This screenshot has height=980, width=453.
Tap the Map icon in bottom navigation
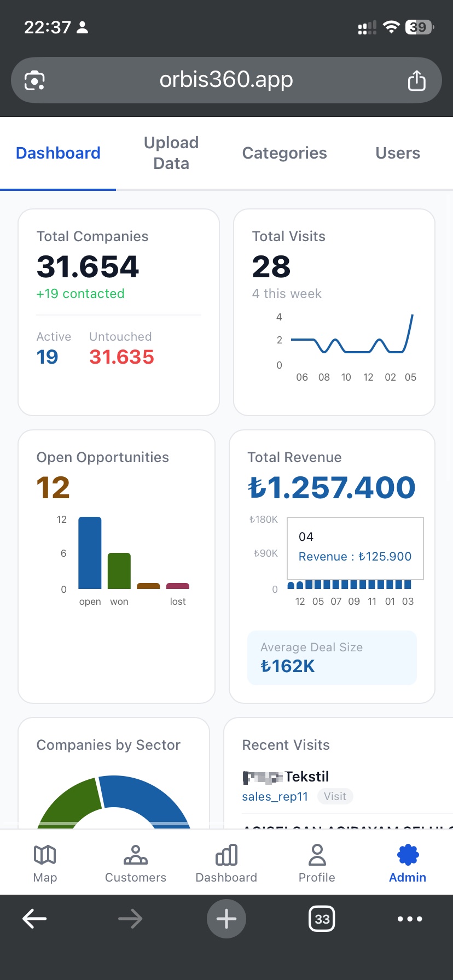45,855
